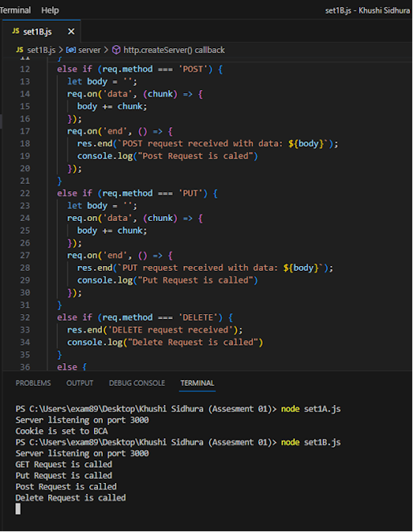Click the JS file icon on set1B.js tab
The width and height of the screenshot is (413, 532).
15,31
